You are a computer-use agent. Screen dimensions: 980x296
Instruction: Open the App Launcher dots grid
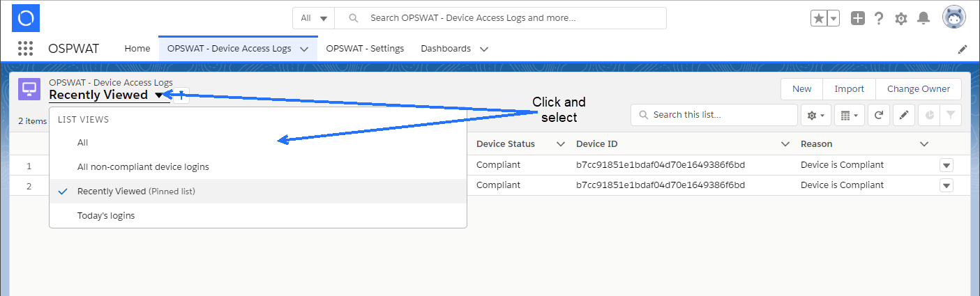click(x=25, y=48)
